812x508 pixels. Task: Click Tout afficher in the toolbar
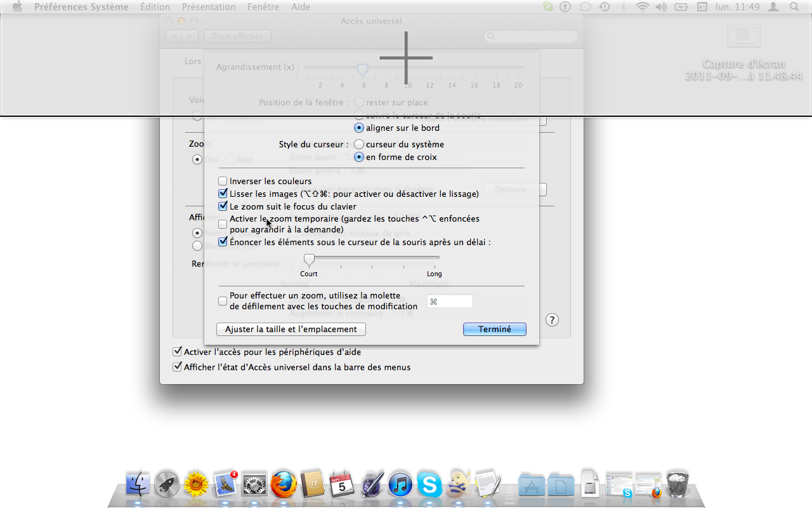(x=237, y=36)
